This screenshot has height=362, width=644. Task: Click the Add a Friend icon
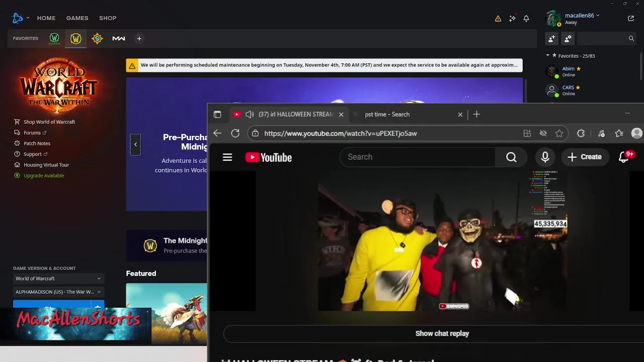(552, 38)
